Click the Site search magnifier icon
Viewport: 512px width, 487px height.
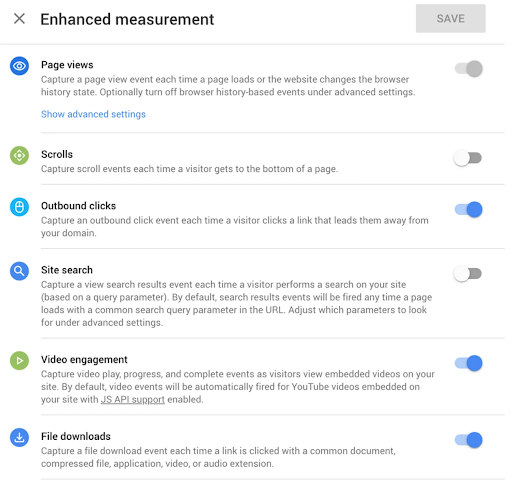(19, 271)
